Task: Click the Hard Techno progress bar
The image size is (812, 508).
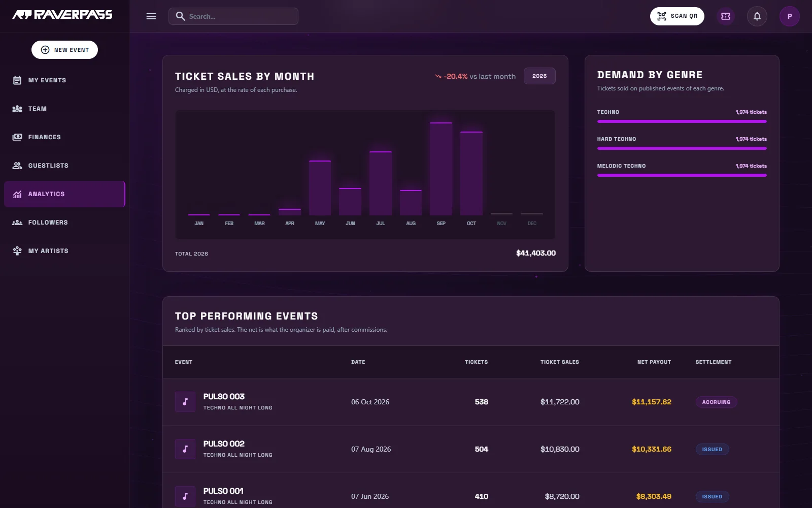Action: [x=682, y=148]
